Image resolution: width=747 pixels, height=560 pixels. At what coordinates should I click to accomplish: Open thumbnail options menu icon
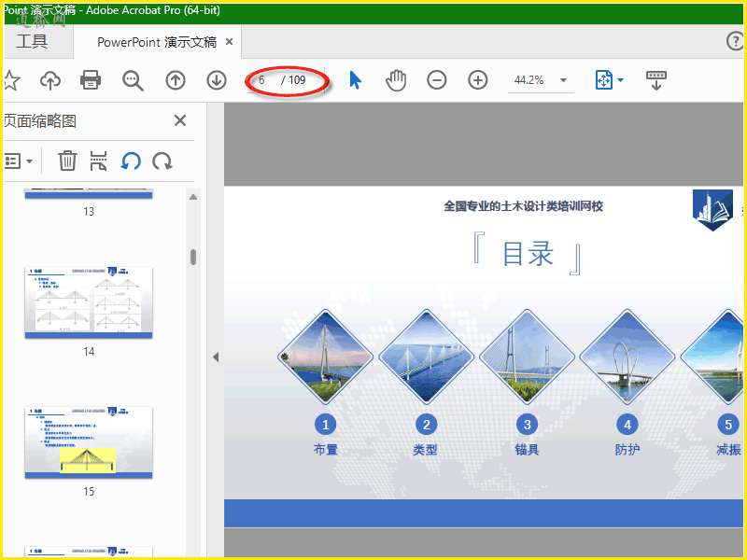point(19,161)
